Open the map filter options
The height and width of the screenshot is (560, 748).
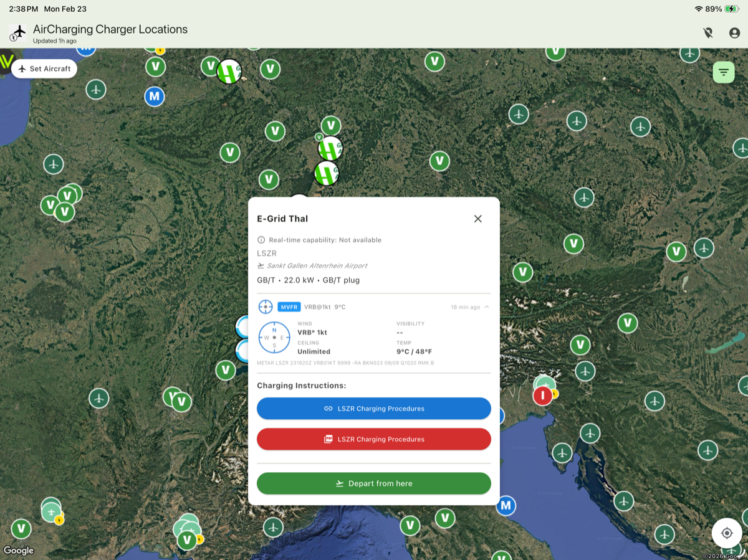(723, 72)
